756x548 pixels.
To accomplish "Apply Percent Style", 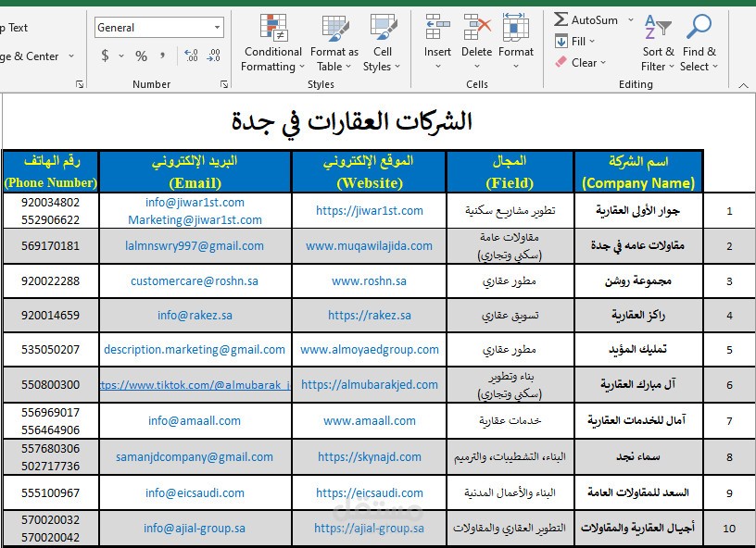I will pos(141,56).
